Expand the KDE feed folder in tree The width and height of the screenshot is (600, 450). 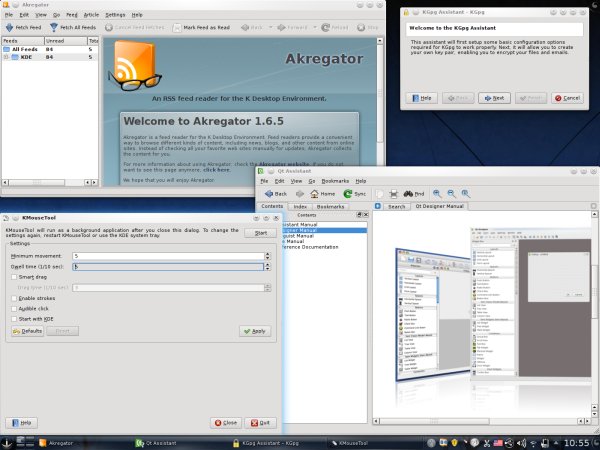pos(6,58)
